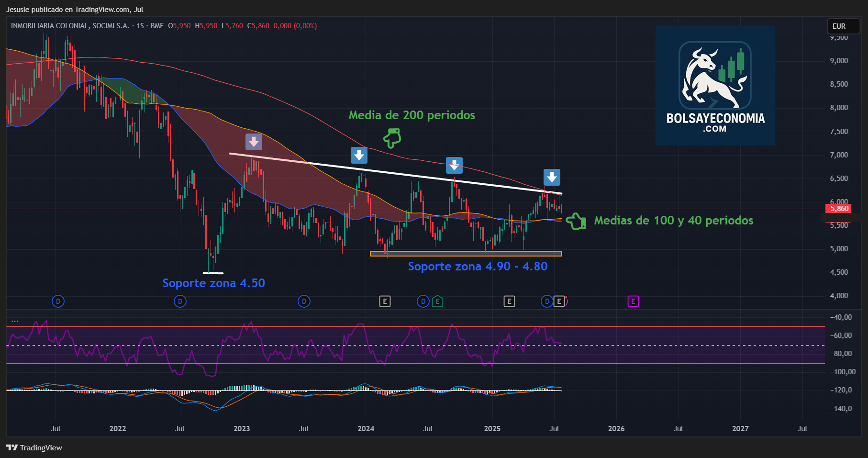Select the green earnings E marker
868x458 pixels.
pyautogui.click(x=437, y=301)
